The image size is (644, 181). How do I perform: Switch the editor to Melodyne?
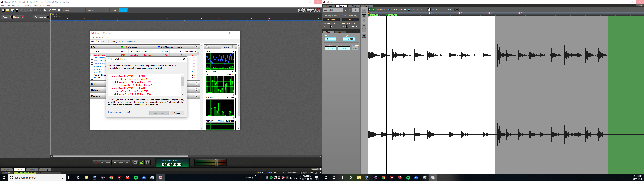[x=381, y=10]
